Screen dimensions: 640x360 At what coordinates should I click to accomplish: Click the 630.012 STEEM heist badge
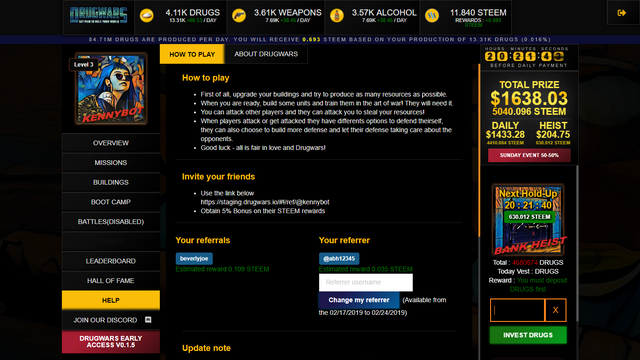tap(529, 217)
